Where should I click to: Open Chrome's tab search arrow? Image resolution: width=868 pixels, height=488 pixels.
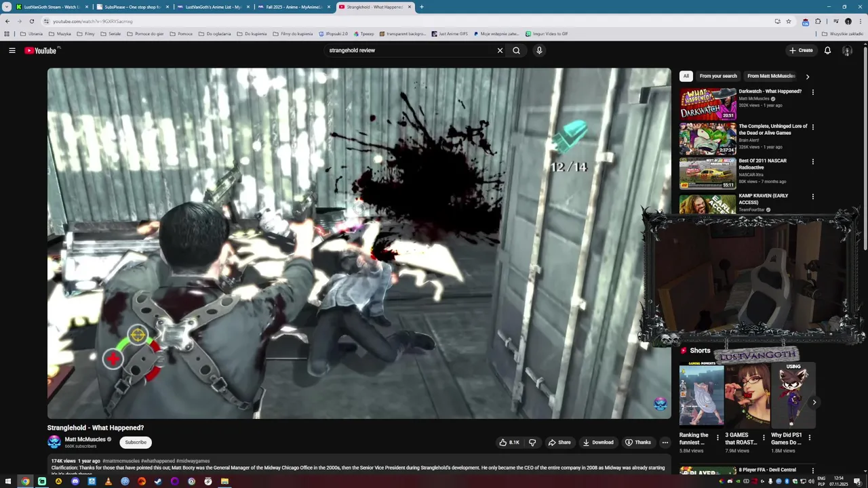[x=7, y=7]
